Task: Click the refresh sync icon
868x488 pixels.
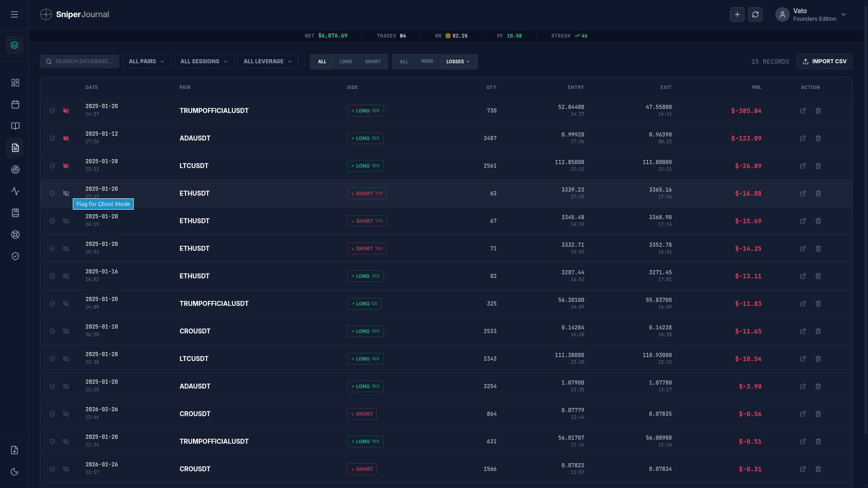Action: pos(755,14)
